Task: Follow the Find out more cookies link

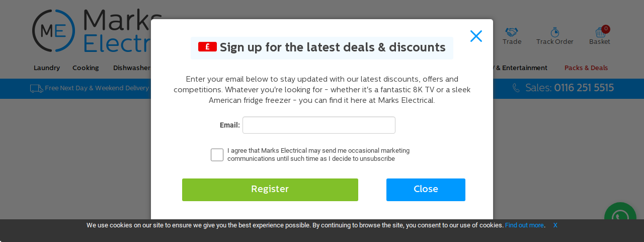Action: (524, 225)
